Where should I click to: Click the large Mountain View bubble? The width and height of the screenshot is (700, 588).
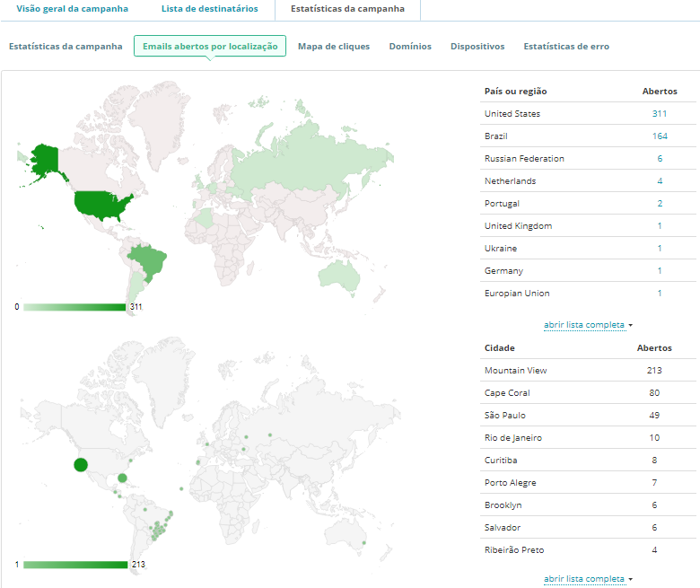coord(81,464)
